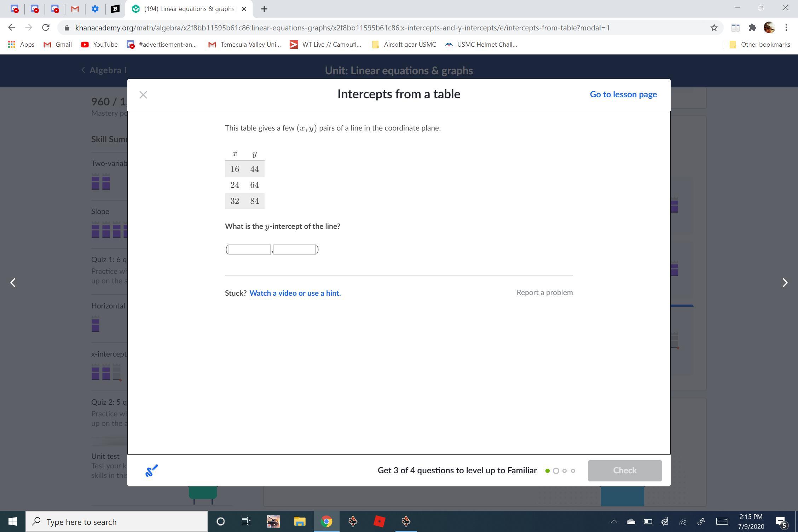The height and width of the screenshot is (532, 798).
Task: Click the first y-intercept coordinate input box
Action: (250, 249)
